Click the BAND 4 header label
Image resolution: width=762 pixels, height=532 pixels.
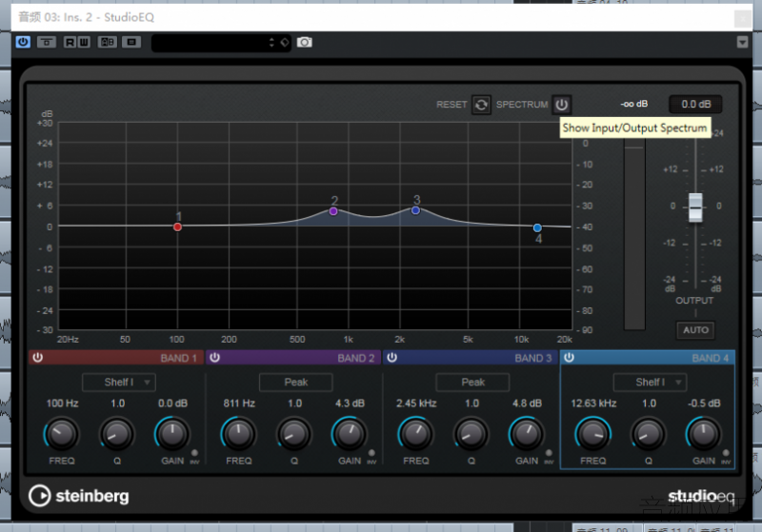coord(710,358)
